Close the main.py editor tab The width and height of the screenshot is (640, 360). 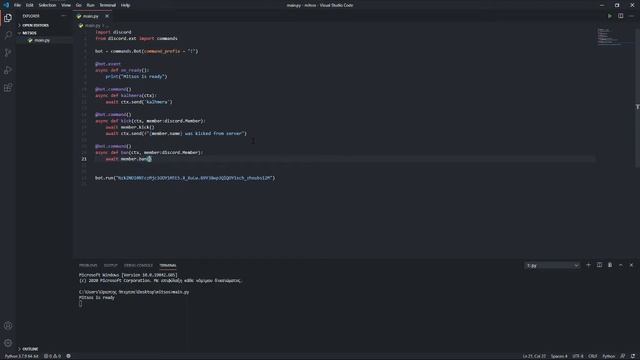107,16
